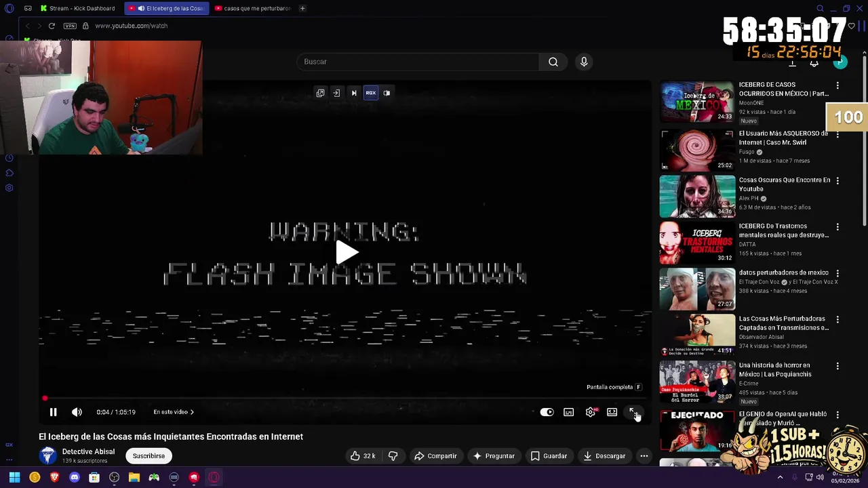Click the site padlock security icon

tap(85, 26)
